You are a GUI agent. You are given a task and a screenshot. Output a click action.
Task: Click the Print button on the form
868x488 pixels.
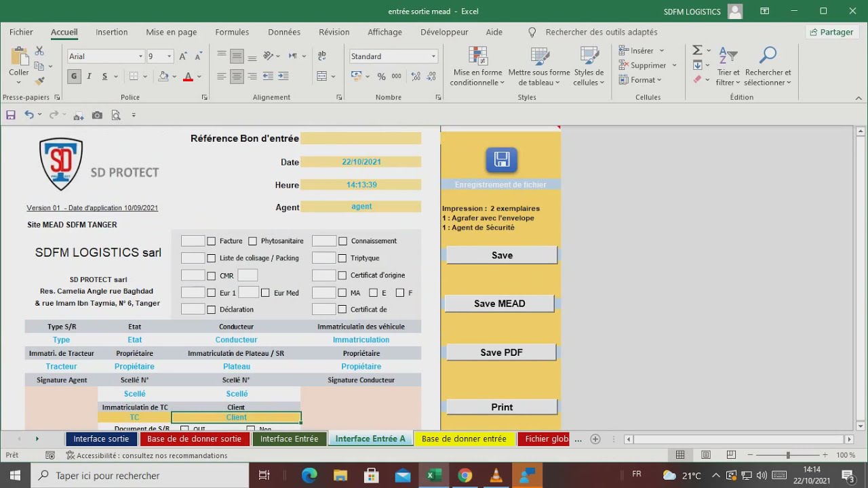(502, 407)
